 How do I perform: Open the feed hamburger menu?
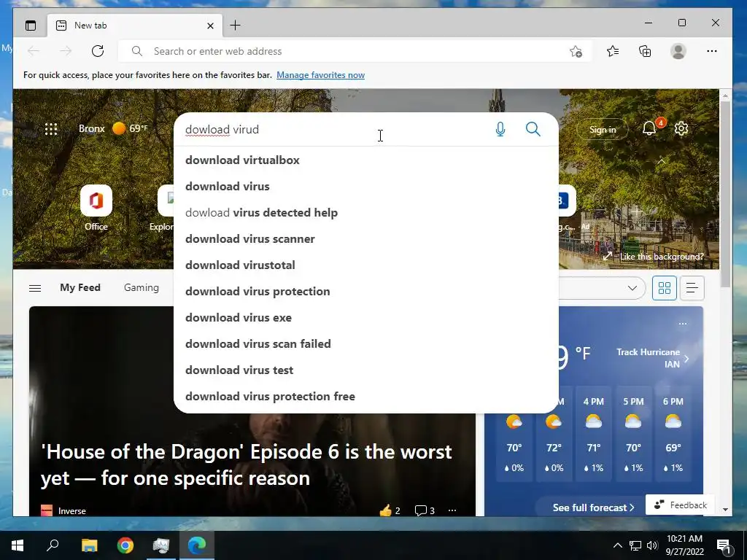pyautogui.click(x=35, y=288)
